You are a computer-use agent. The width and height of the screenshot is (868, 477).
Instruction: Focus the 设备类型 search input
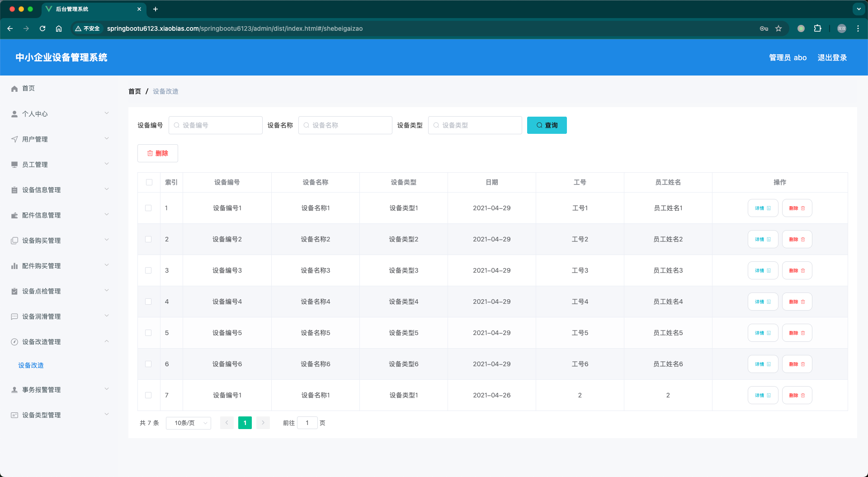click(x=475, y=125)
